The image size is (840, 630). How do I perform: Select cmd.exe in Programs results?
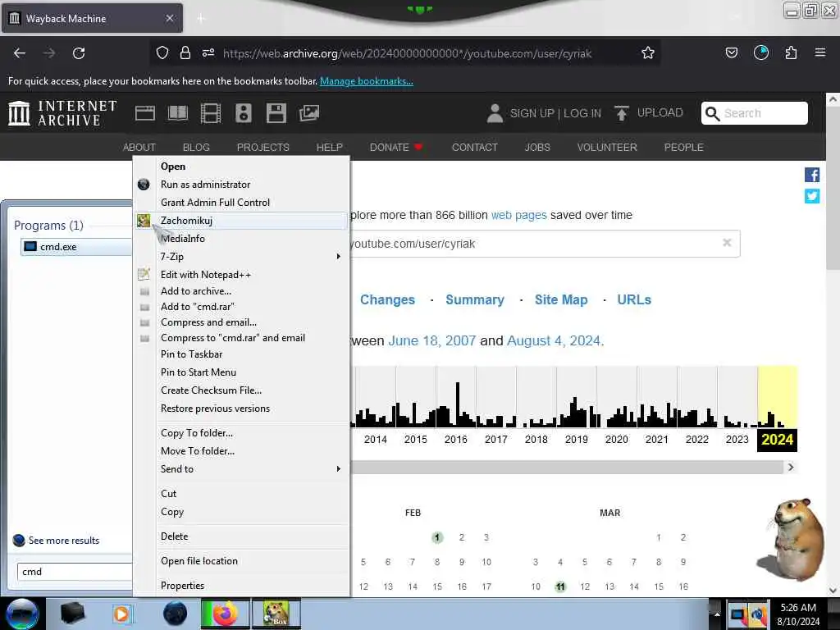pos(76,247)
